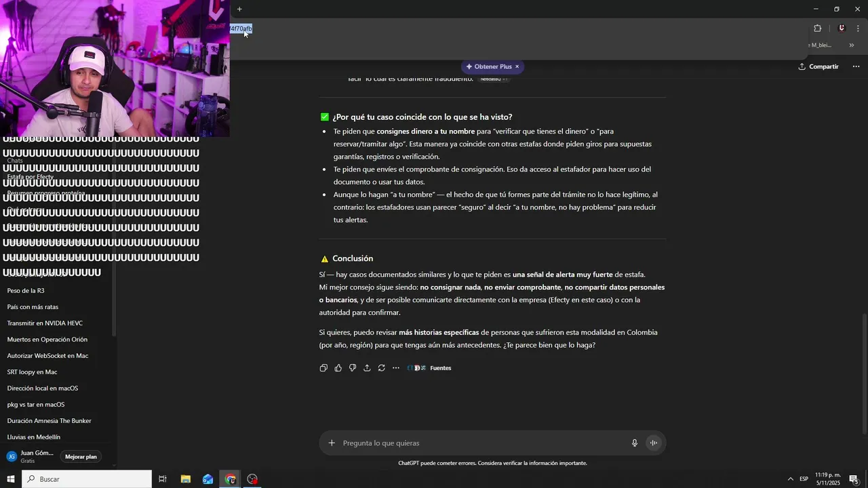The width and height of the screenshot is (868, 488).
Task: Click the webcam overlay thumbnail
Action: tap(115, 68)
